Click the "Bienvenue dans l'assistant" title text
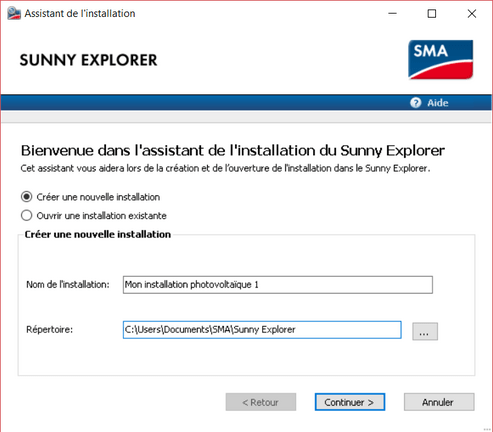493x432 pixels. (233, 151)
